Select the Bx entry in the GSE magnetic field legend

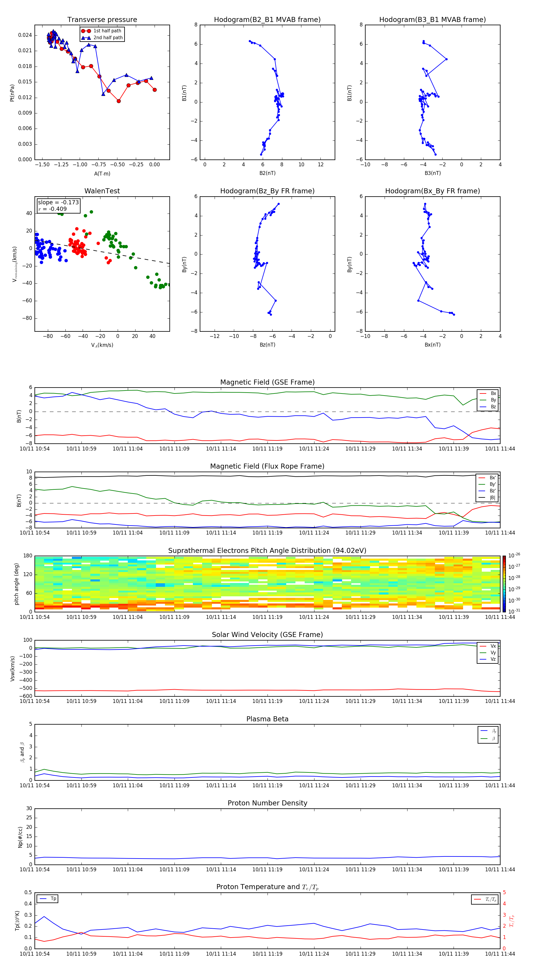click(x=488, y=393)
